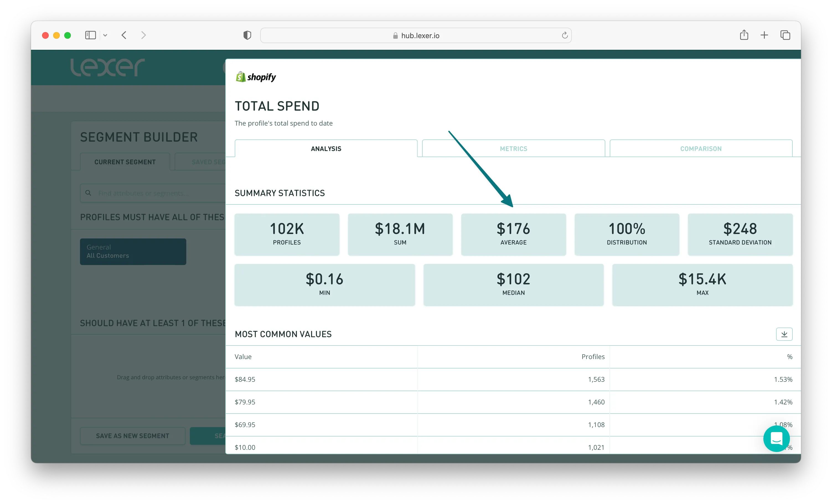Click the Share icon in Safari toolbar
This screenshot has width=832, height=504.
[744, 35]
